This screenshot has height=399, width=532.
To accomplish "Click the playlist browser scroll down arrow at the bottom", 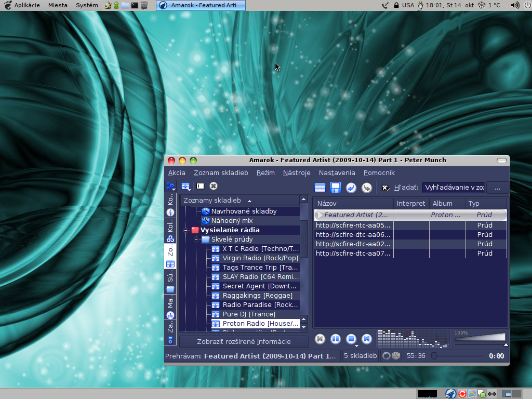I will (x=304, y=327).
